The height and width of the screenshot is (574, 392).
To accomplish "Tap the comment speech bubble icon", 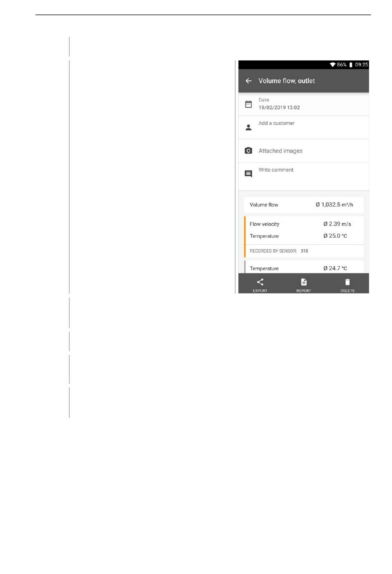I will [248, 174].
